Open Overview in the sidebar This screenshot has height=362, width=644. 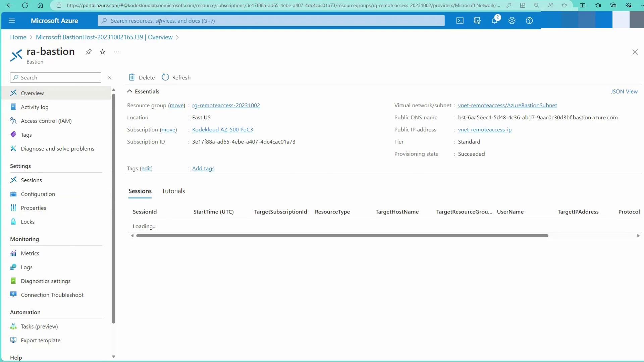(56, 93)
